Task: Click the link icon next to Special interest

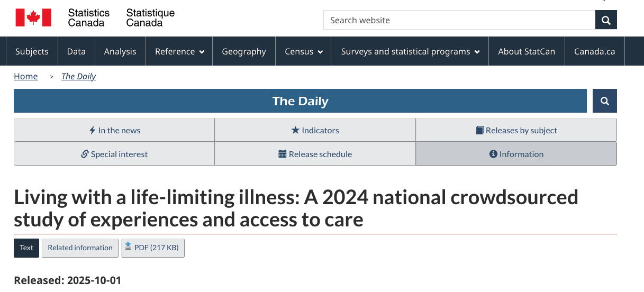Action: tap(85, 154)
